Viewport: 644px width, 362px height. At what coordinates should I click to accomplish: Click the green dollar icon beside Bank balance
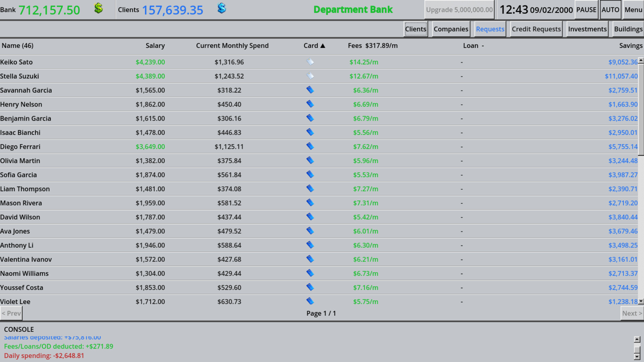coord(98,8)
